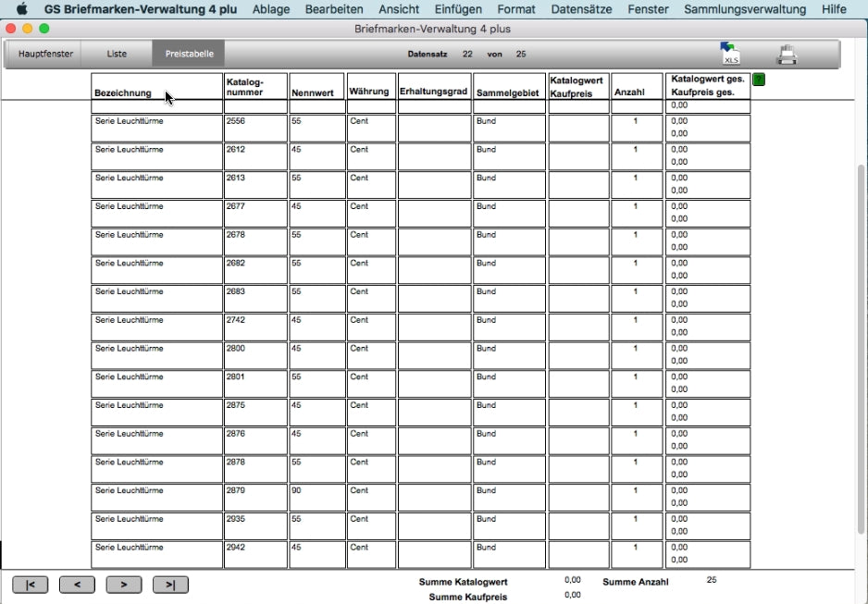Image resolution: width=868 pixels, height=604 pixels.
Task: Open the Ablage menu
Action: point(270,9)
